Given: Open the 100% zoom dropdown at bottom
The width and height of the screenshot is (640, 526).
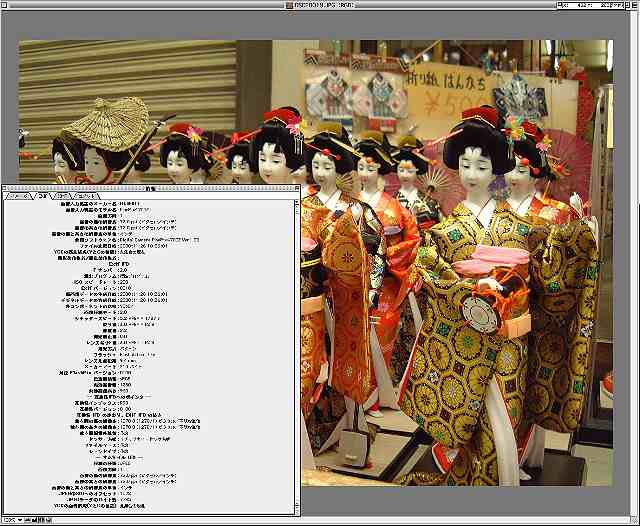Looking at the screenshot, I should [12, 520].
